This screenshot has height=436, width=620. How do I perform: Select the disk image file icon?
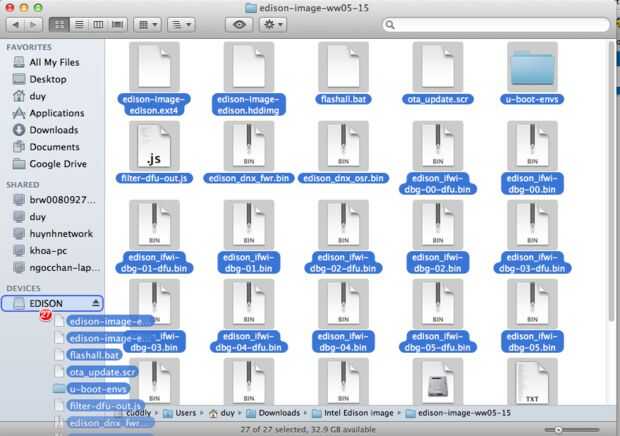pos(438,381)
